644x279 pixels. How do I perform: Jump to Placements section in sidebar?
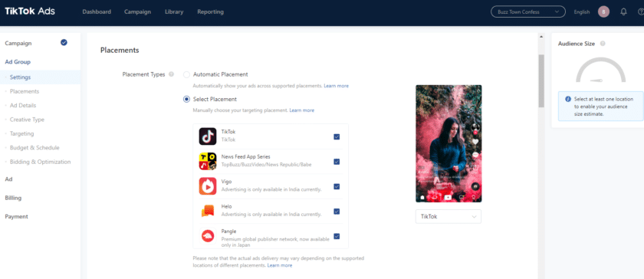click(x=25, y=91)
